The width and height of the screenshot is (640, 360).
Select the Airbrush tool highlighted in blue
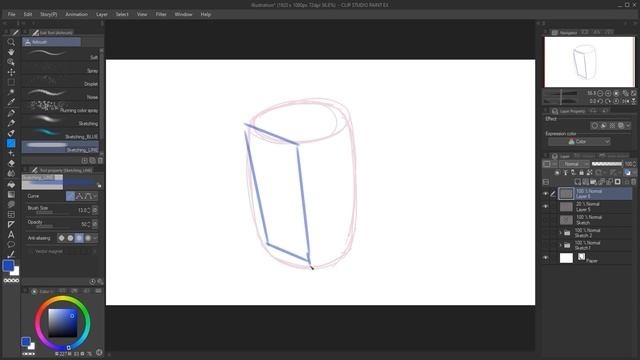click(x=11, y=143)
